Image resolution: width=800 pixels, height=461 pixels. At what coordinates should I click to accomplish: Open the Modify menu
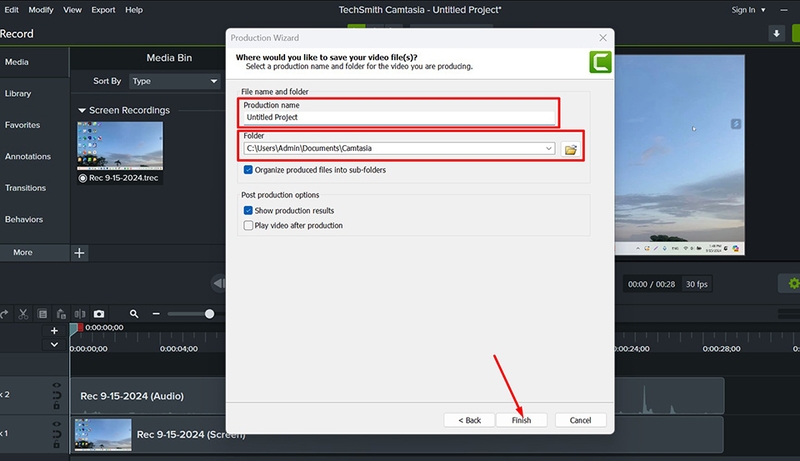coord(41,10)
